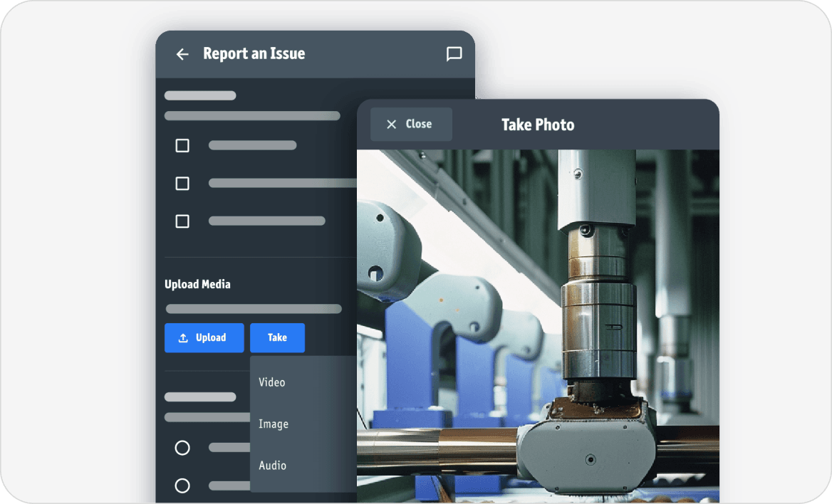Click the Upload Media section heading
This screenshot has height=504, width=832.
tap(197, 284)
